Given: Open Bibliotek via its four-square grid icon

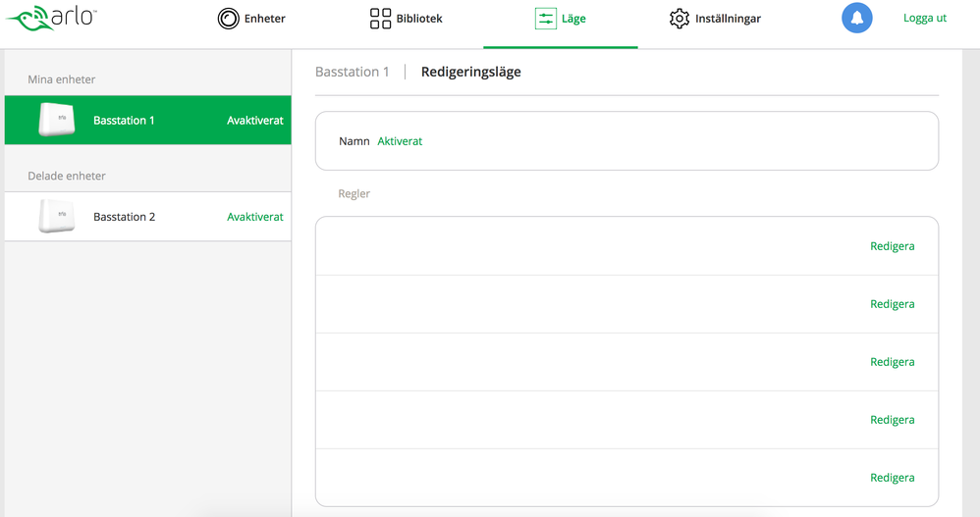Looking at the screenshot, I should pyautogui.click(x=380, y=19).
